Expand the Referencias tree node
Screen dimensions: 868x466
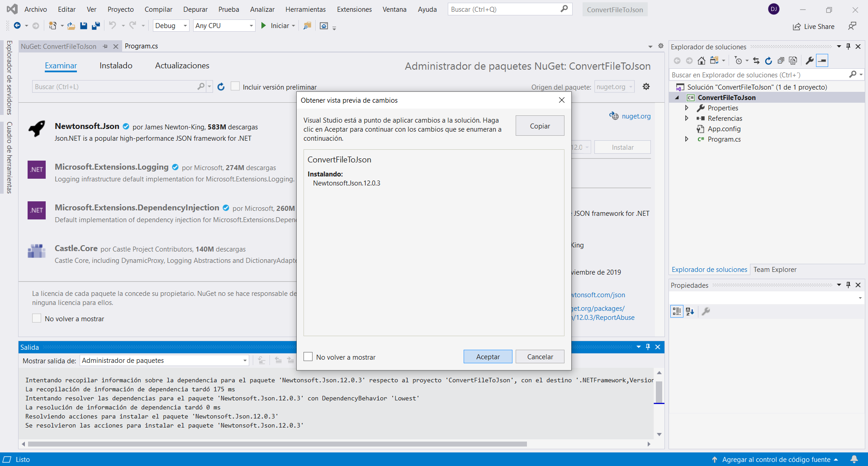(x=687, y=119)
